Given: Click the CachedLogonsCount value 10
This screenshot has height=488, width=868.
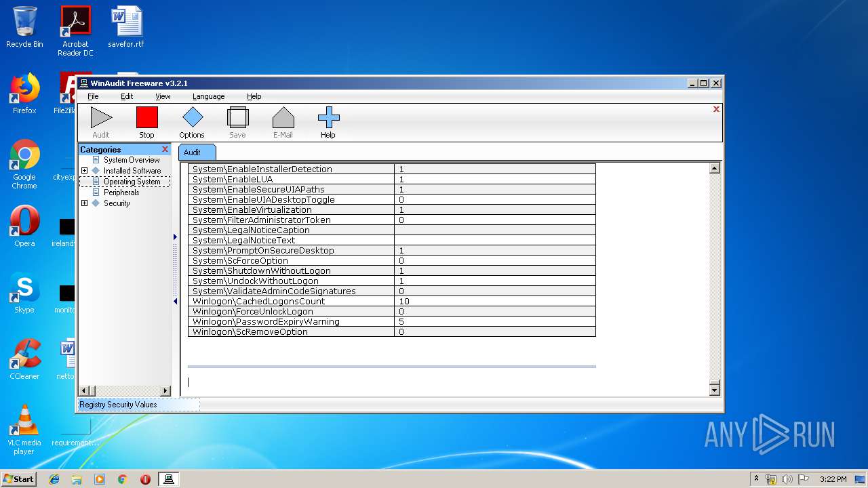Looking at the screenshot, I should pos(404,301).
